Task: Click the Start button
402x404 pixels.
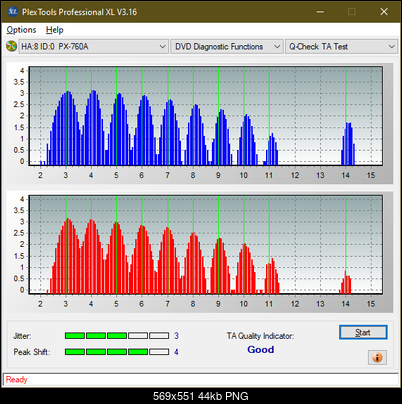Action: coord(363,332)
